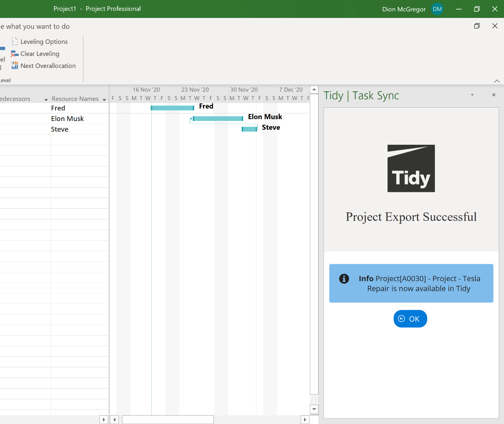Select the Steve resource name cell

79,129
